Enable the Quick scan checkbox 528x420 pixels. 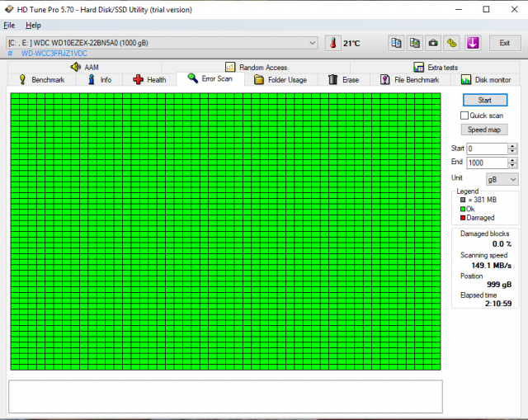(464, 116)
